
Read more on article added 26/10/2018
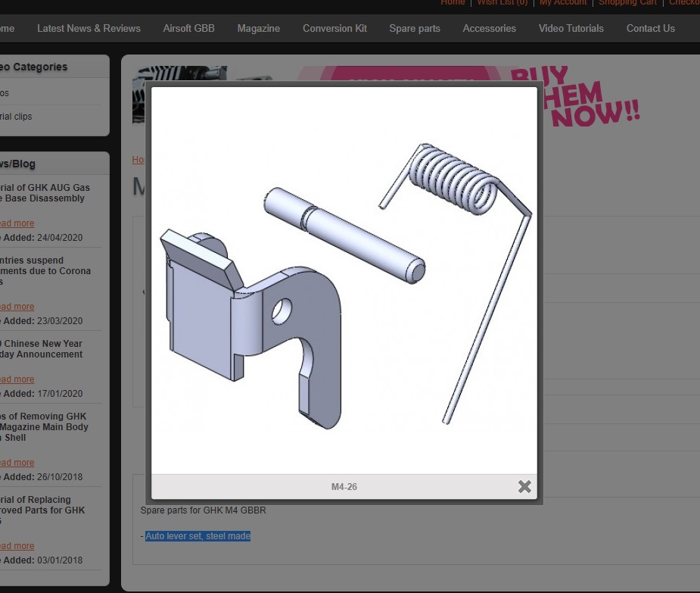click(x=17, y=463)
